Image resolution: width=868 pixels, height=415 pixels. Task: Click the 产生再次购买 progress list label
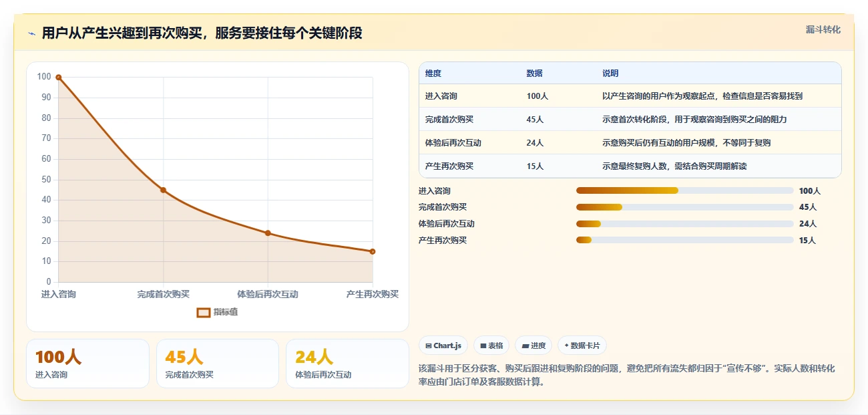[443, 240]
